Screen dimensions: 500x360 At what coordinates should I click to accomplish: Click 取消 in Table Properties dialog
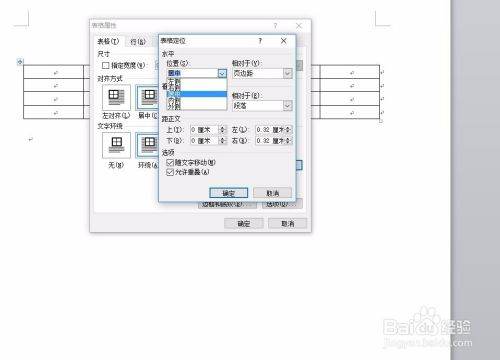(287, 223)
